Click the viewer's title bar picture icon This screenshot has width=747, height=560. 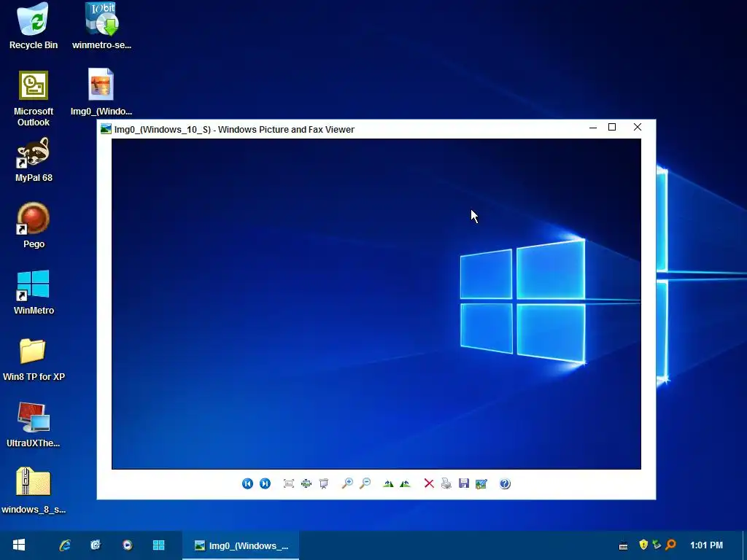pyautogui.click(x=106, y=129)
